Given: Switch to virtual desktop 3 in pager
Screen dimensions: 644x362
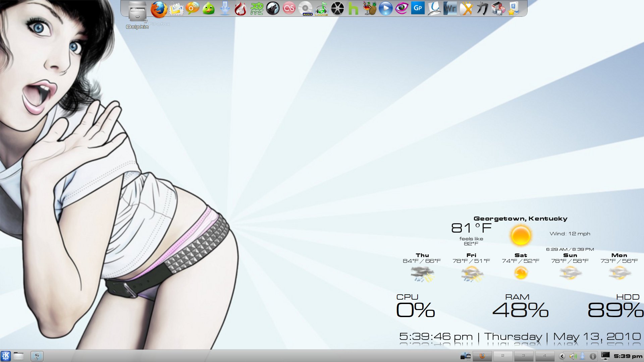Looking at the screenshot, I should coord(524,356).
